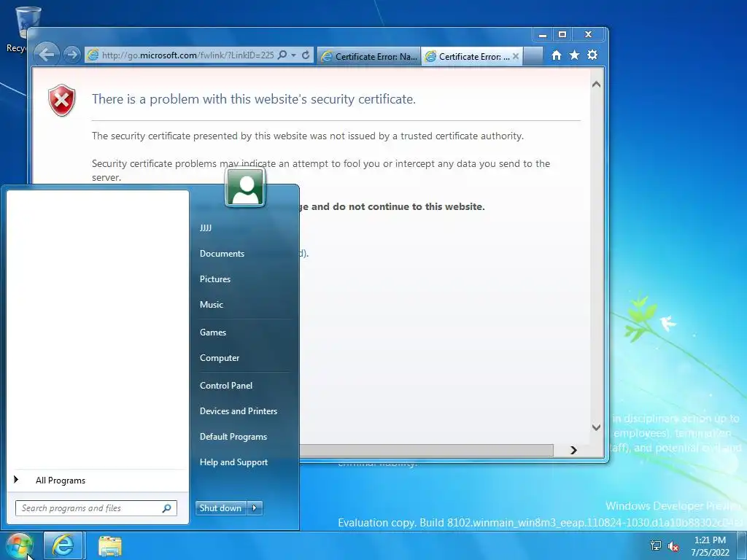Click the muted volume tray icon
The height and width of the screenshot is (560, 747).
(673, 546)
